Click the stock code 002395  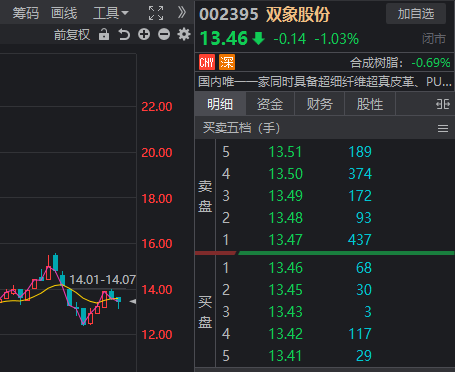(x=229, y=15)
